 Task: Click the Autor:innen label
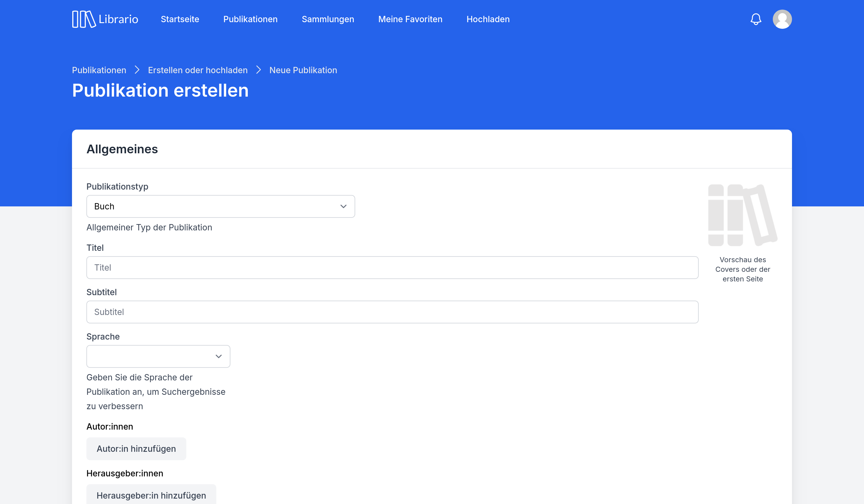pos(110,427)
